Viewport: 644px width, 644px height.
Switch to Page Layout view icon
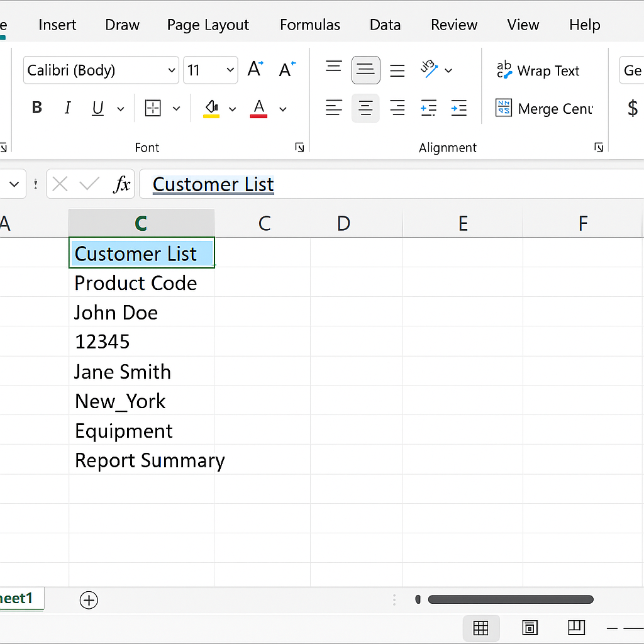(x=530, y=628)
